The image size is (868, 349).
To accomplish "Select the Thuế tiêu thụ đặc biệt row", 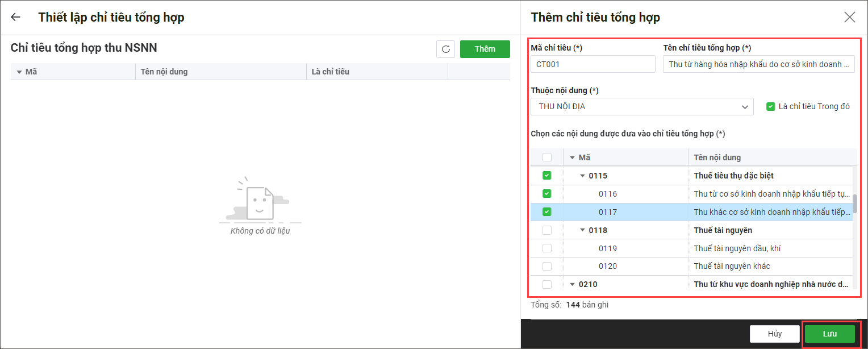I will [692, 176].
